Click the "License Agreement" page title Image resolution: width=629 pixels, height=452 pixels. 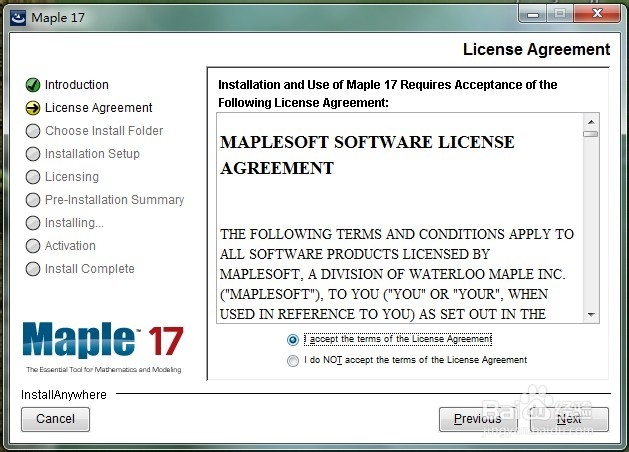point(536,49)
